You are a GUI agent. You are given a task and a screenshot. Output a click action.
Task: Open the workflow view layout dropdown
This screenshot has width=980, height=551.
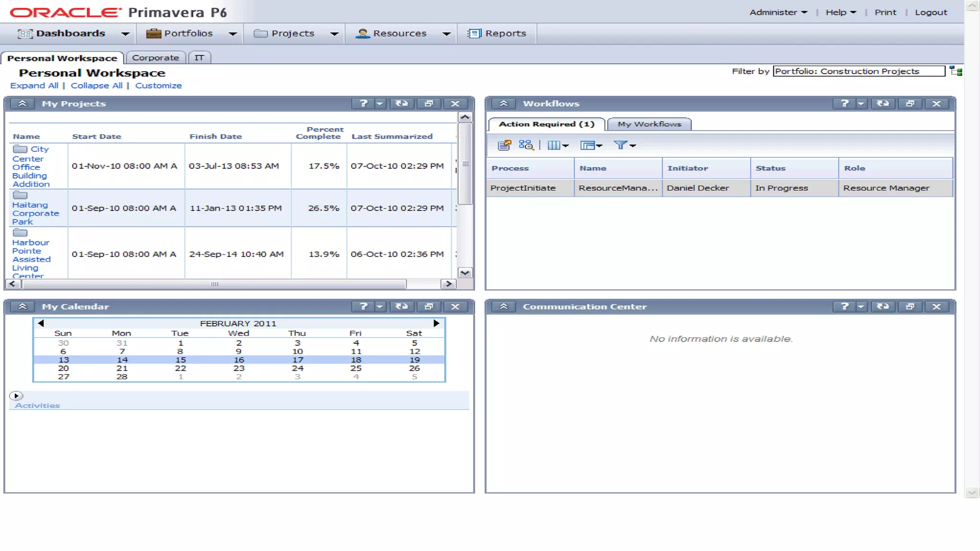591,145
